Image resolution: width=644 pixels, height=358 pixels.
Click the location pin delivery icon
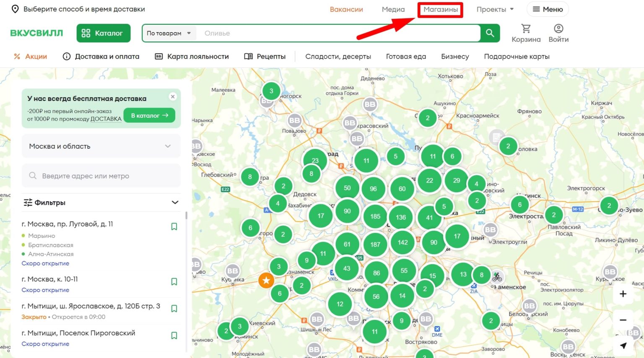[15, 9]
